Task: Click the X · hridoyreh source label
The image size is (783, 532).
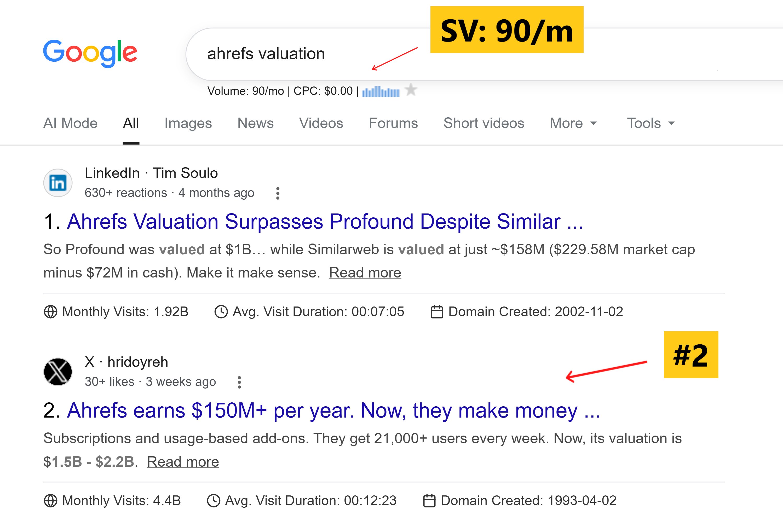Action: pos(126,362)
